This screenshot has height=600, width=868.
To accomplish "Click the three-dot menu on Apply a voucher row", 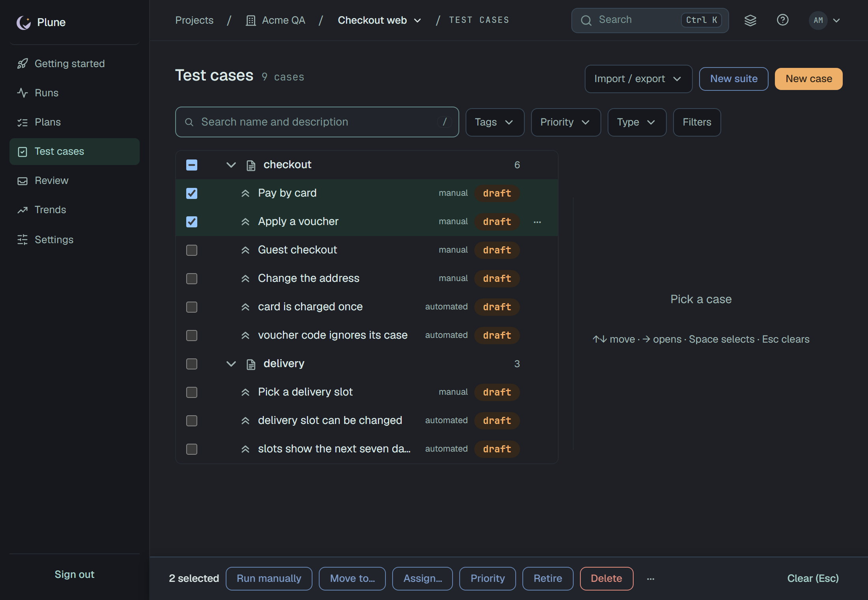I will point(537,222).
